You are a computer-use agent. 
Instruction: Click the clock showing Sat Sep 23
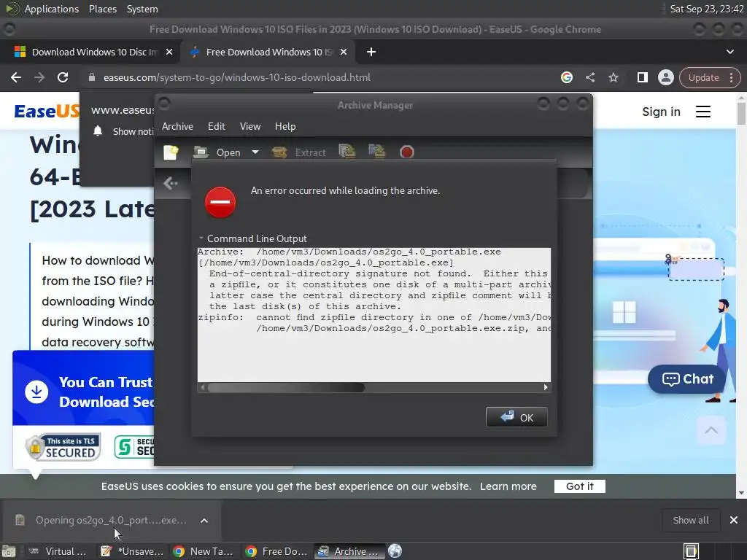706,9
